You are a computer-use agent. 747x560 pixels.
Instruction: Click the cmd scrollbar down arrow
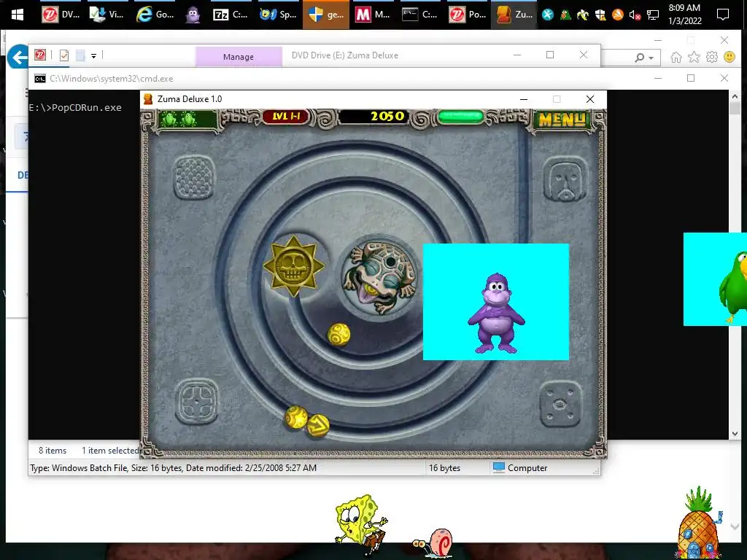[x=734, y=434]
